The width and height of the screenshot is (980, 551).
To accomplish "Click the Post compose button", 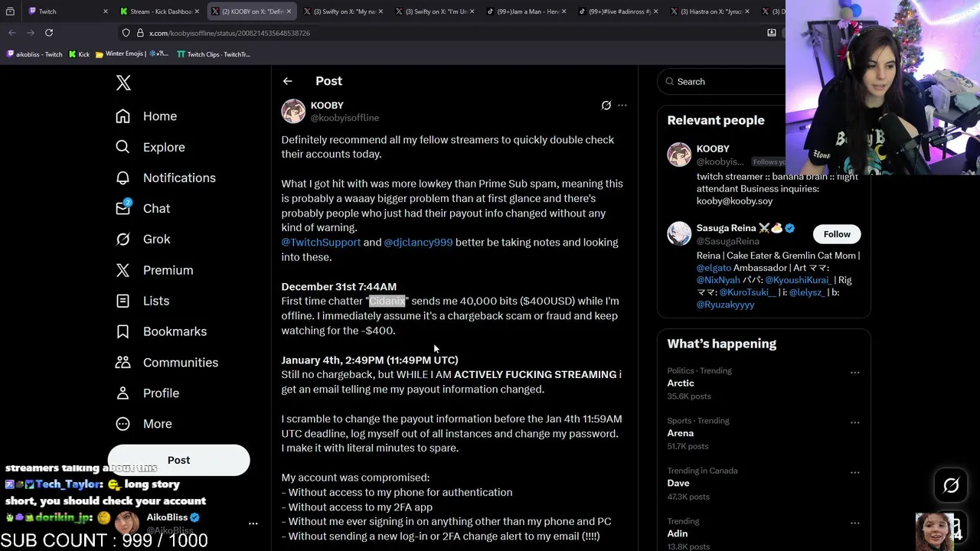I will pos(178,460).
